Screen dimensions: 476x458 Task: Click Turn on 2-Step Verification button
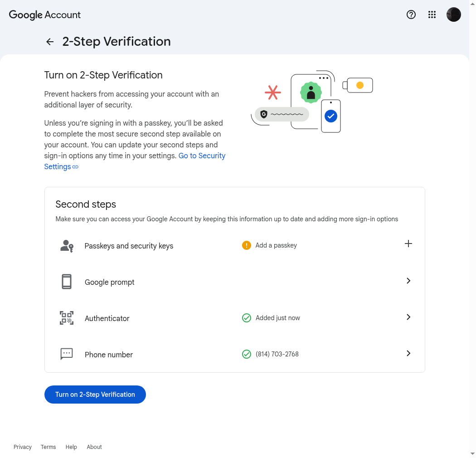pyautogui.click(x=95, y=395)
